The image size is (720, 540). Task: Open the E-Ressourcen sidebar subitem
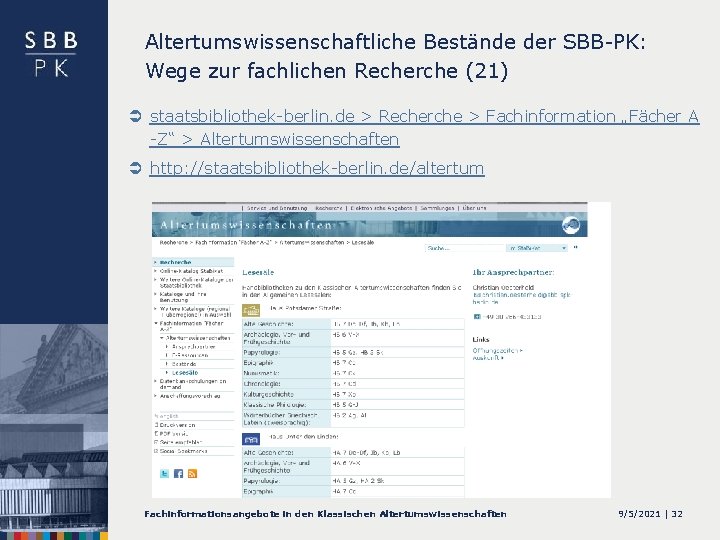(190, 355)
